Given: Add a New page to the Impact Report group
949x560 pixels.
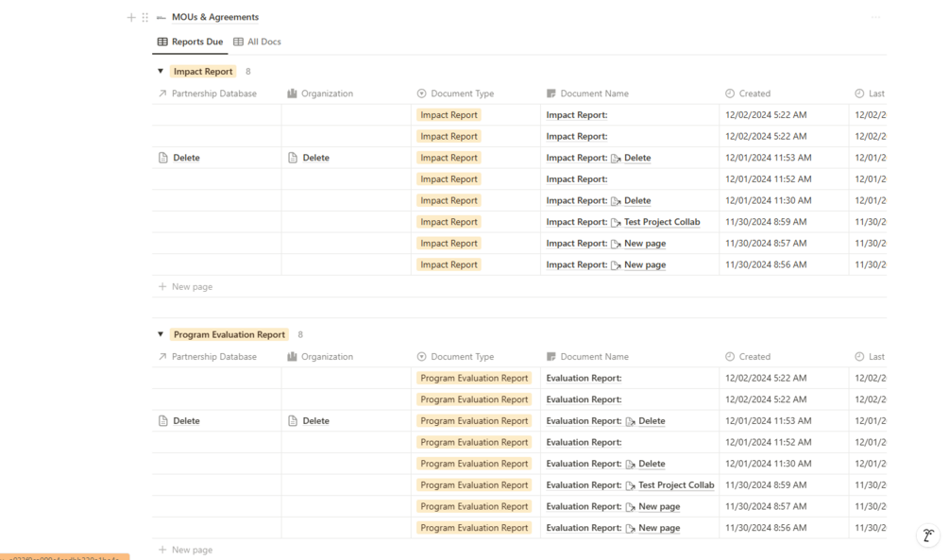Looking at the screenshot, I should point(192,286).
